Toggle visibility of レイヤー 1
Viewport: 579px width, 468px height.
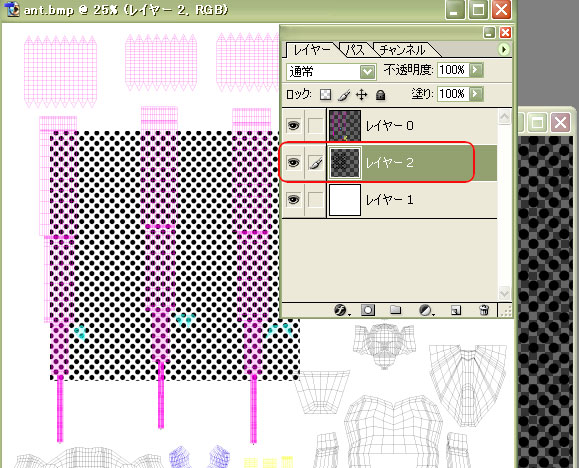coord(294,199)
